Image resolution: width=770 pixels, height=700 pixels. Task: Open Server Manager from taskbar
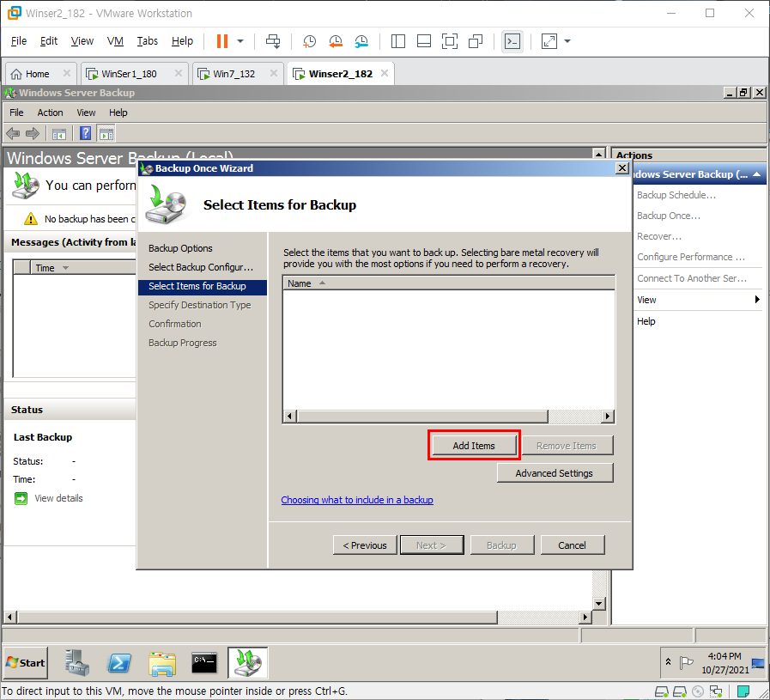click(77, 663)
